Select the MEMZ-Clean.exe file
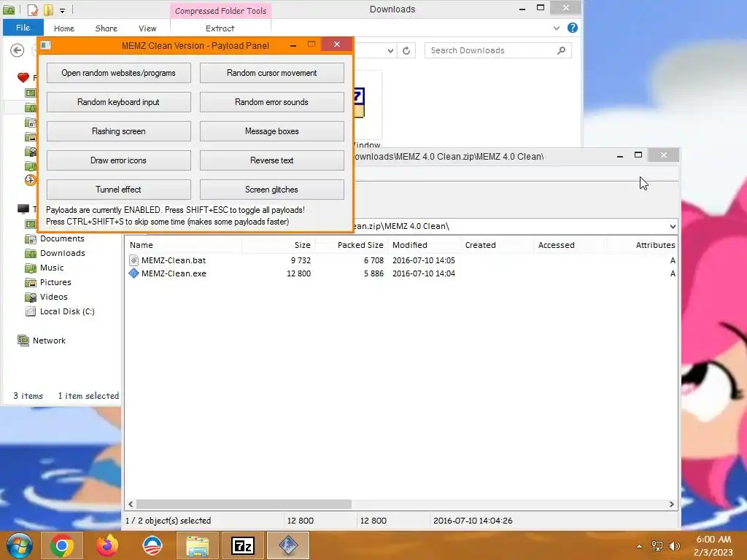The image size is (747, 560). point(174,273)
